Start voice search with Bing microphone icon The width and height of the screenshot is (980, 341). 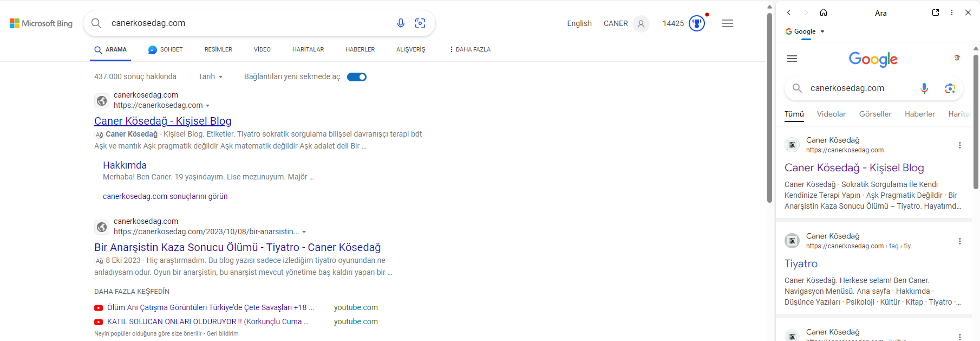coord(401,23)
